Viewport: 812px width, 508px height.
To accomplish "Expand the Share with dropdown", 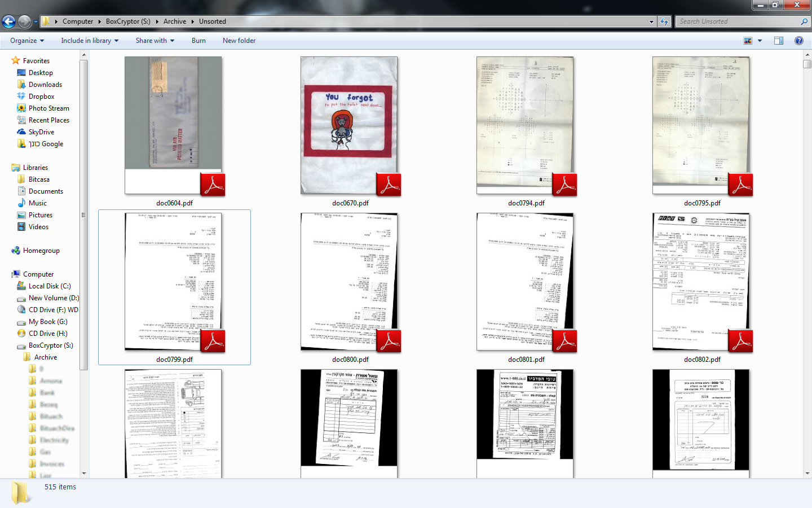I will point(155,41).
